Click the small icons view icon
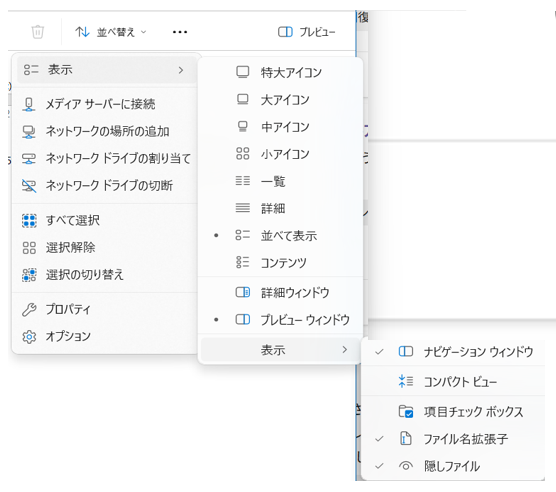This screenshot has height=492, width=556. (x=243, y=154)
